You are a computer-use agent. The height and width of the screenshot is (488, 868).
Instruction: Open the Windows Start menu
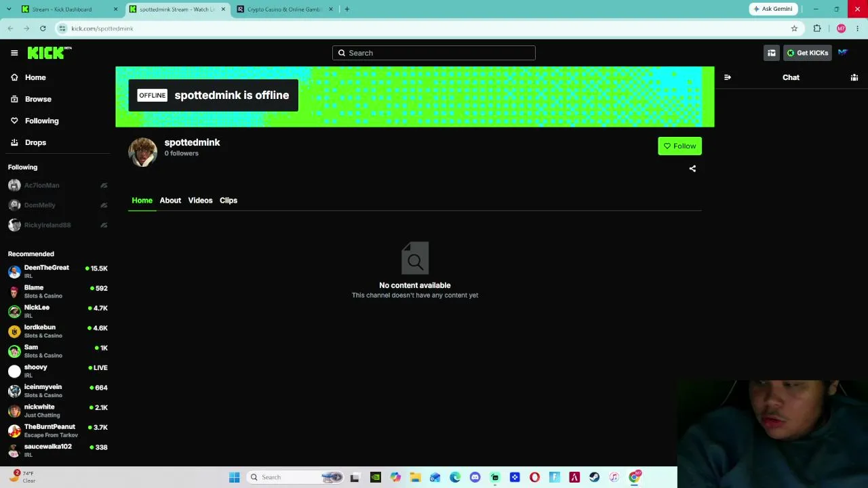tap(235, 477)
